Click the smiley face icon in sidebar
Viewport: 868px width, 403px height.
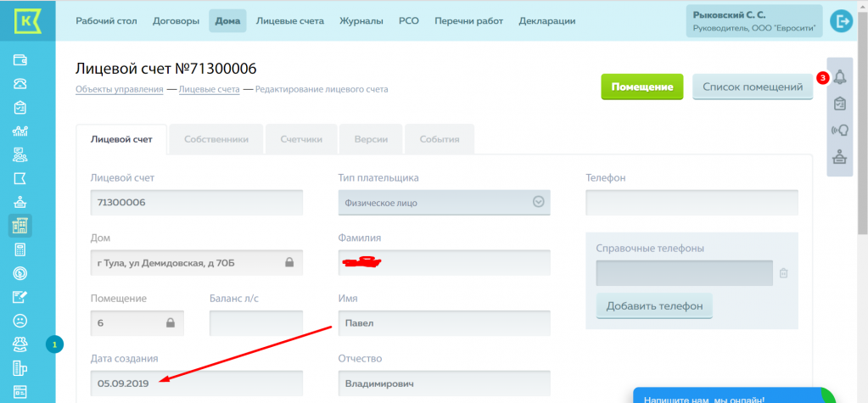[20, 321]
